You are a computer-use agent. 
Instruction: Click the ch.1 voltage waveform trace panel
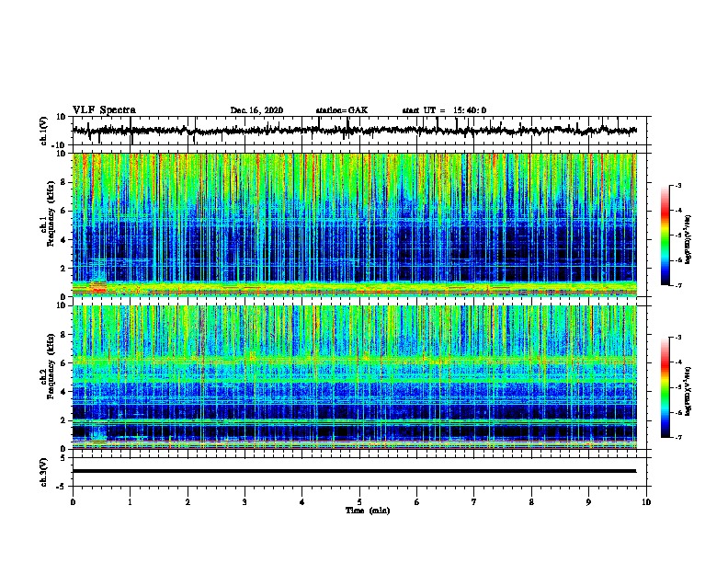(x=359, y=131)
